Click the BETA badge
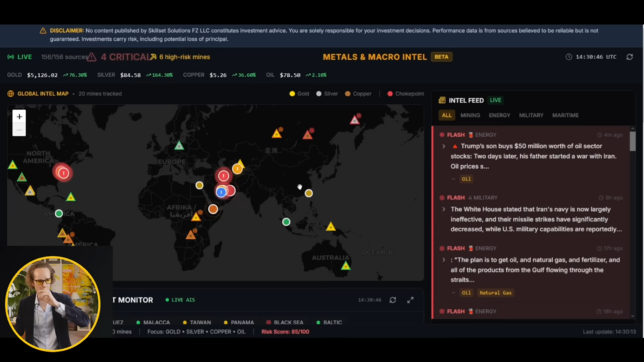Image resolution: width=644 pixels, height=362 pixels. [441, 57]
